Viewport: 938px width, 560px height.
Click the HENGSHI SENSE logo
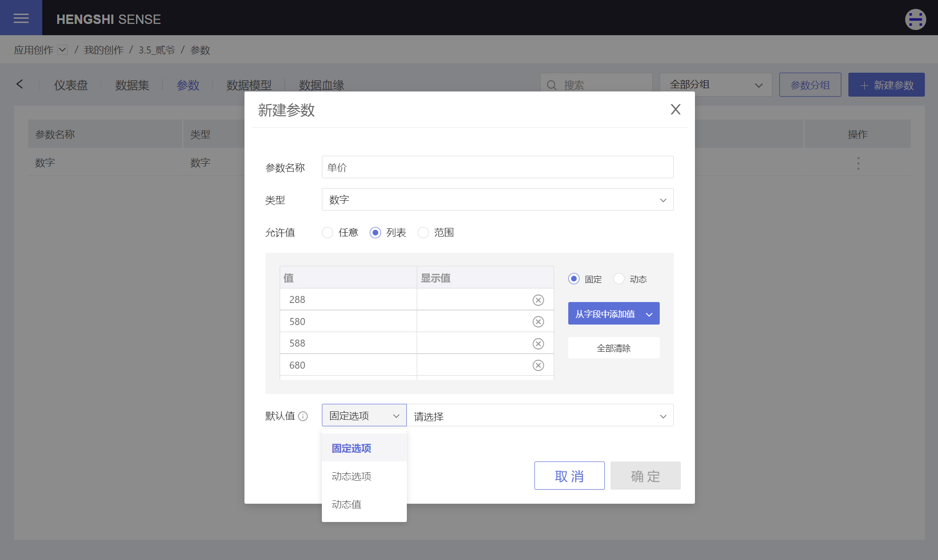click(x=108, y=19)
